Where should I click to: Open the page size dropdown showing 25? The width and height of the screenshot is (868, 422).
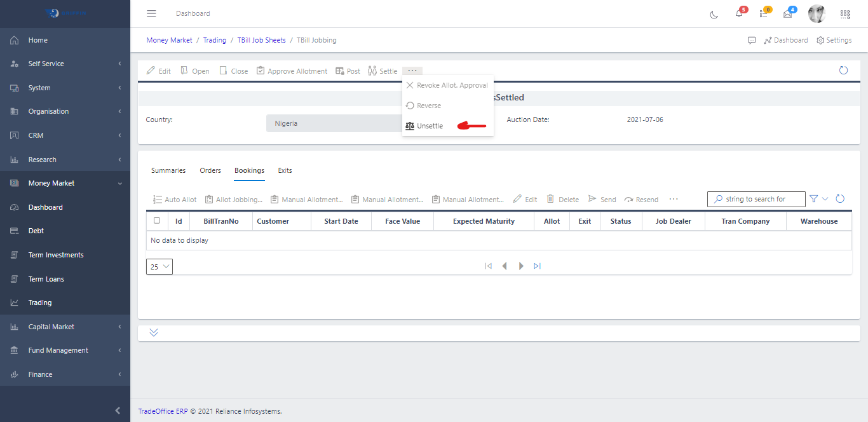(159, 267)
